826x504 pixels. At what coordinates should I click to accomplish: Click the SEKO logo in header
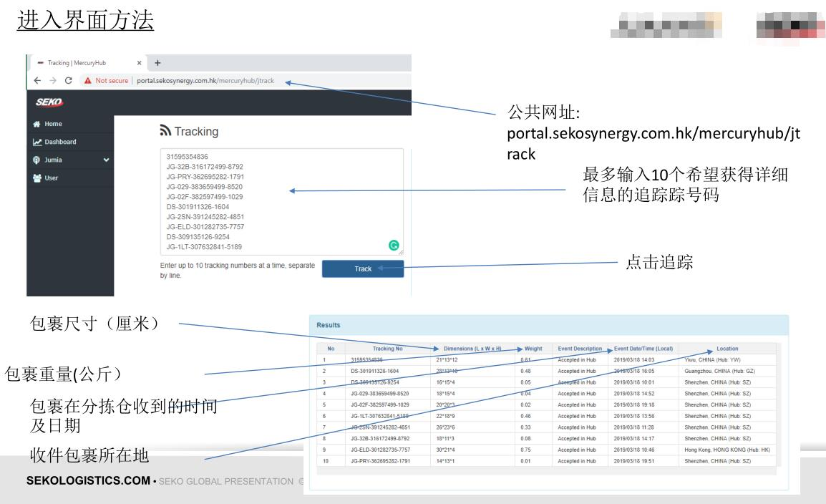(x=49, y=102)
